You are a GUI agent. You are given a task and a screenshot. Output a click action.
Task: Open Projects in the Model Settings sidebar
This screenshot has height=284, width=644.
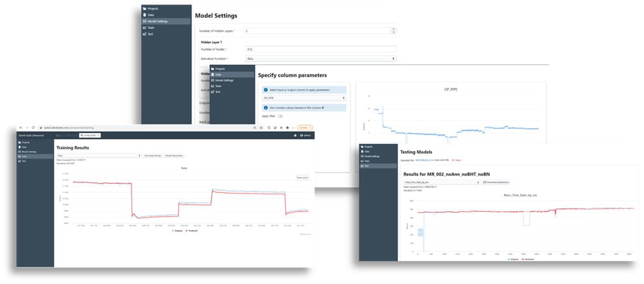pos(154,8)
